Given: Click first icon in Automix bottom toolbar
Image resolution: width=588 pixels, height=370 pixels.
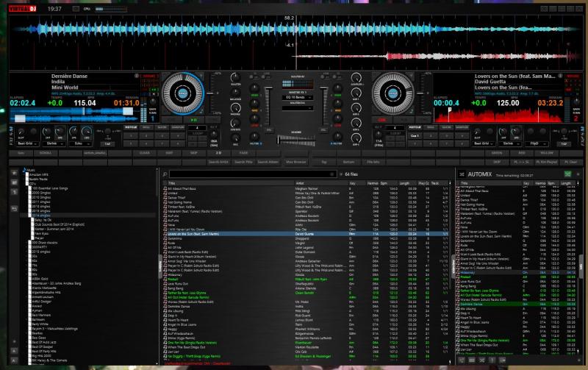Looking at the screenshot, I should [462, 360].
